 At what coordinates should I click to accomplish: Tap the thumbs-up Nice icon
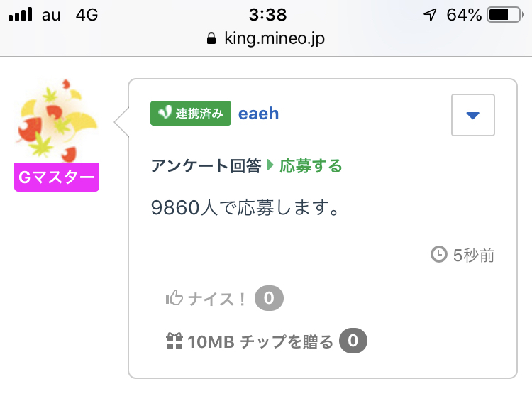(x=174, y=298)
